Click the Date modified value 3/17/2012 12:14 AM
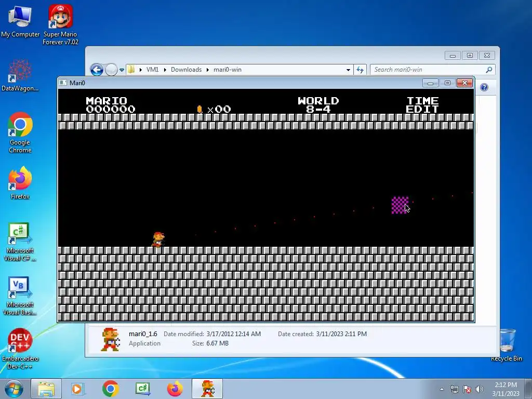This screenshot has width=532, height=399. [233, 334]
